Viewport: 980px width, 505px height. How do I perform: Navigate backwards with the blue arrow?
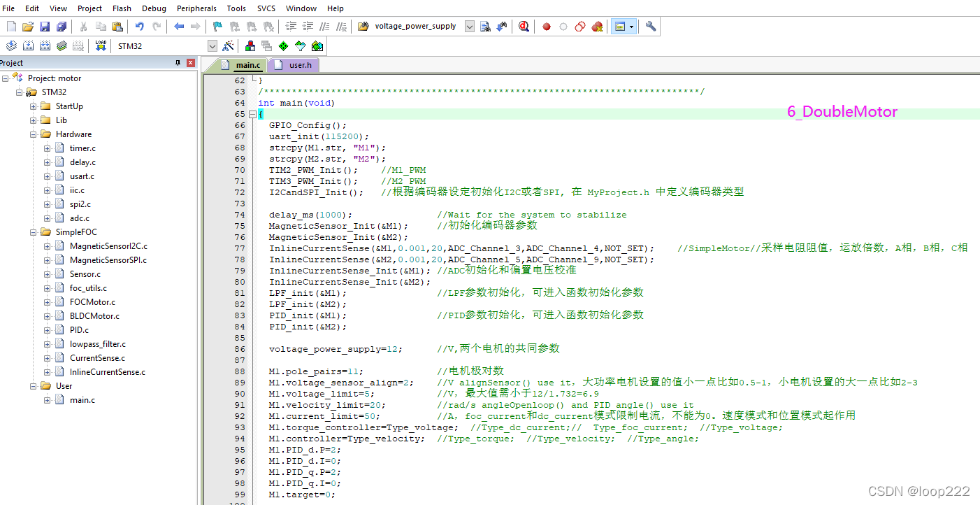pyautogui.click(x=179, y=27)
